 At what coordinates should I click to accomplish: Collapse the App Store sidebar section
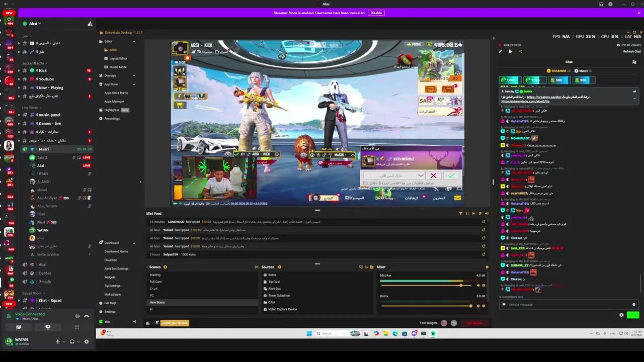point(134,84)
